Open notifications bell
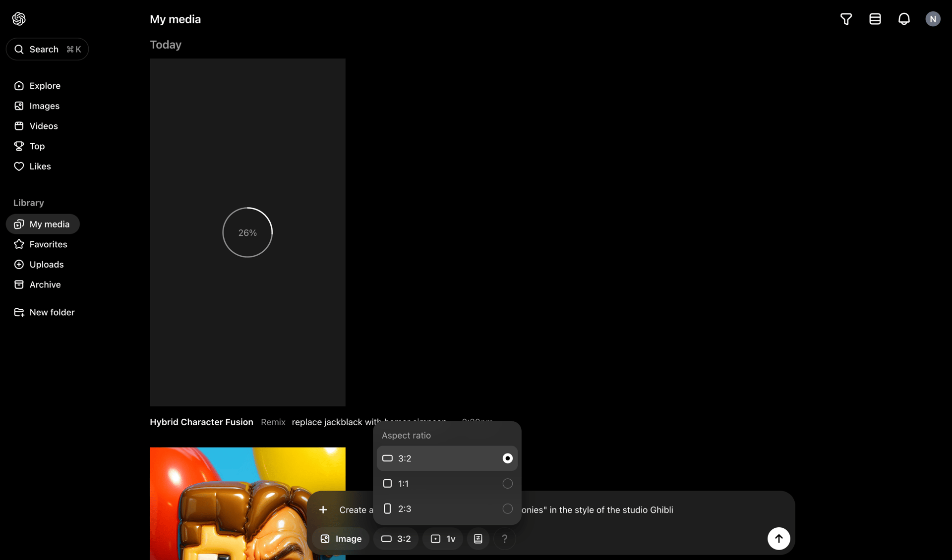952x560 pixels. click(903, 19)
